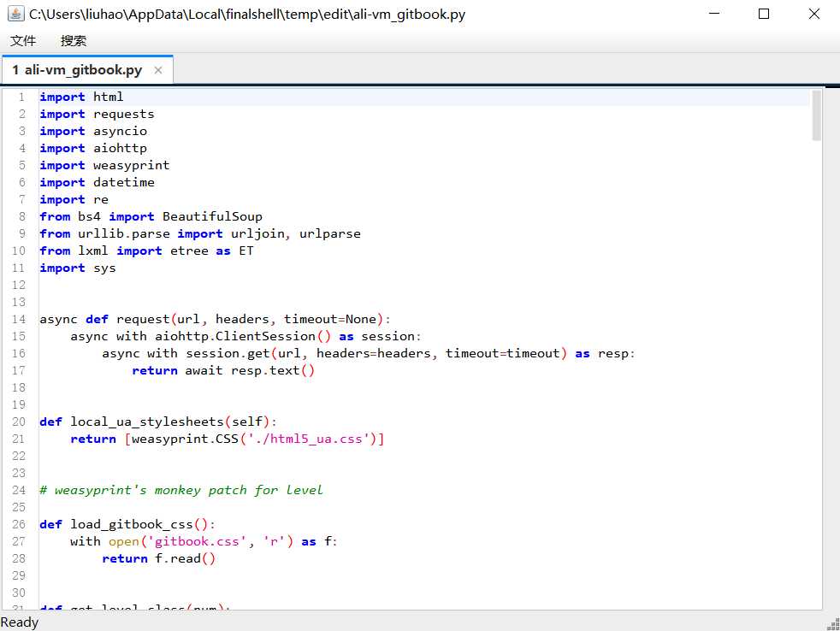Close the ali-vm_gitbook.py tab
This screenshot has width=840, height=631.
158,70
